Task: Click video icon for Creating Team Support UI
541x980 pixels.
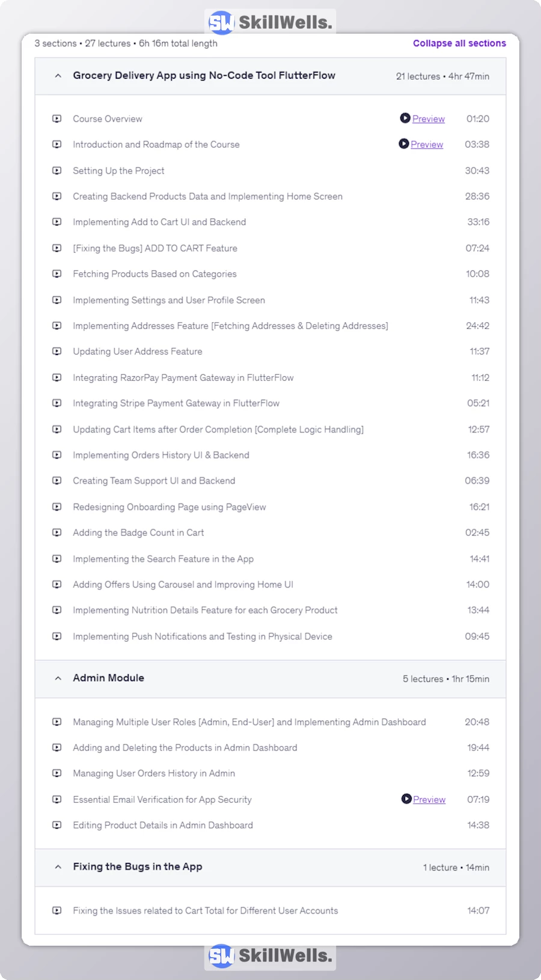Action: (x=57, y=481)
